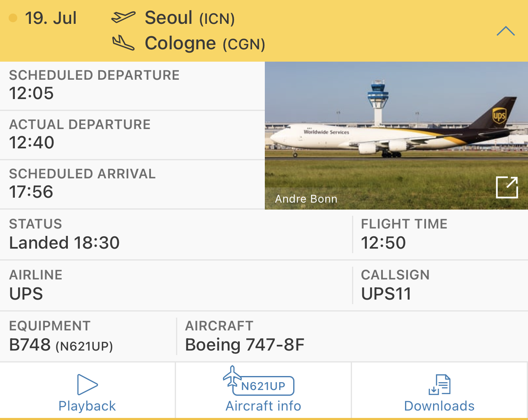This screenshot has height=420, width=528.
Task: Click the Playback triangle icon
Action: coord(87,385)
